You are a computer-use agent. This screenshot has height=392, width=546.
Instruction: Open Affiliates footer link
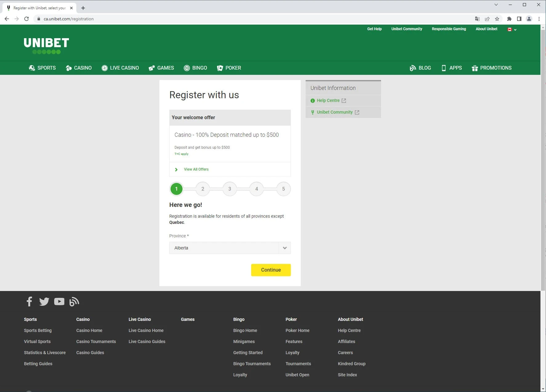click(x=346, y=341)
